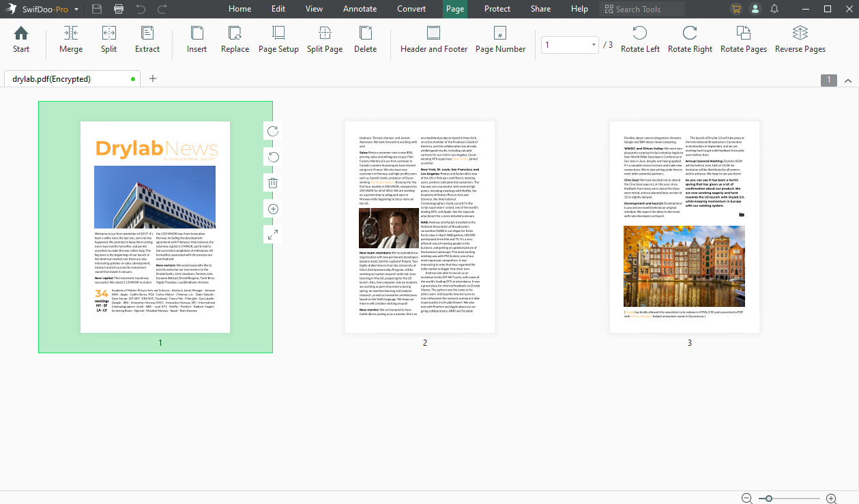Add a new document tab
The height and width of the screenshot is (504, 859).
(153, 78)
